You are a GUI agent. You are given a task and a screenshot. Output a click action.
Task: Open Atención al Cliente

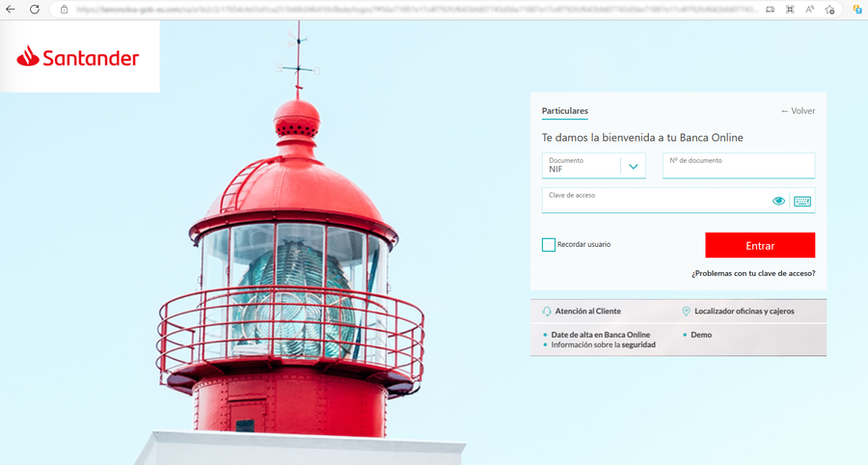[x=587, y=312]
